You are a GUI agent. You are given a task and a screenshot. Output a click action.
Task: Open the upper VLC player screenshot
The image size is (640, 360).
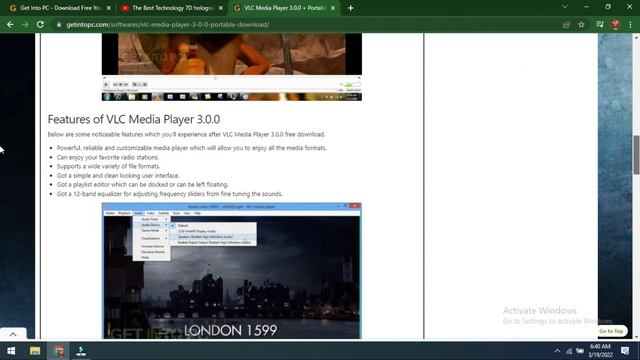point(231,67)
